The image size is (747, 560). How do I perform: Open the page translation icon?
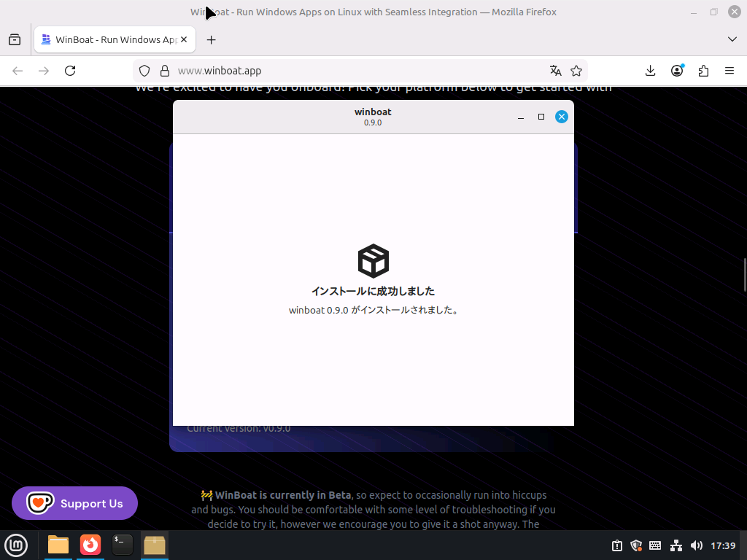point(556,71)
